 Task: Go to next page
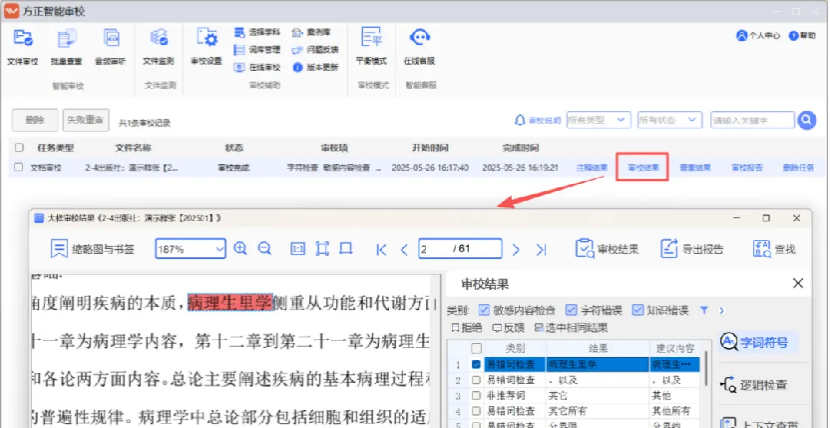point(516,249)
